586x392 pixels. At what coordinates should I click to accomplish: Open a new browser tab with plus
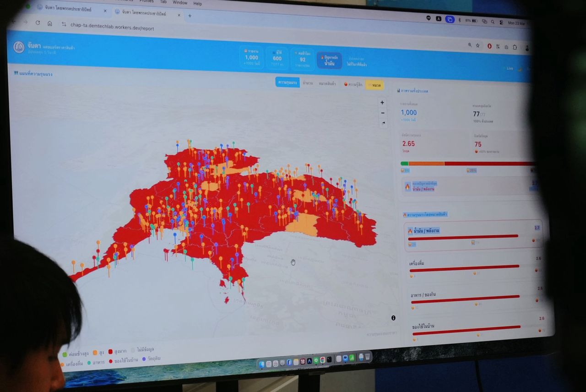(190, 16)
